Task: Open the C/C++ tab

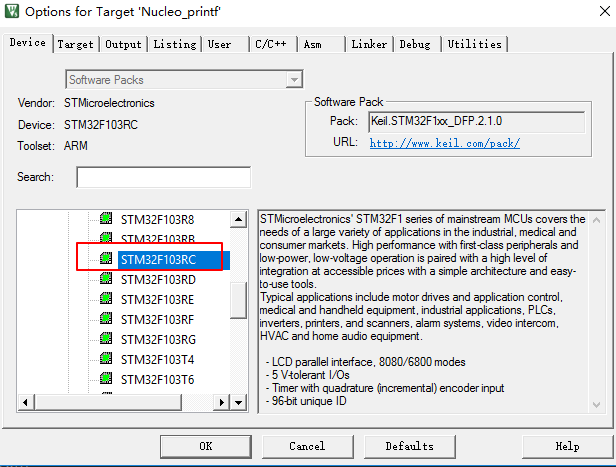Action: pyautogui.click(x=273, y=44)
